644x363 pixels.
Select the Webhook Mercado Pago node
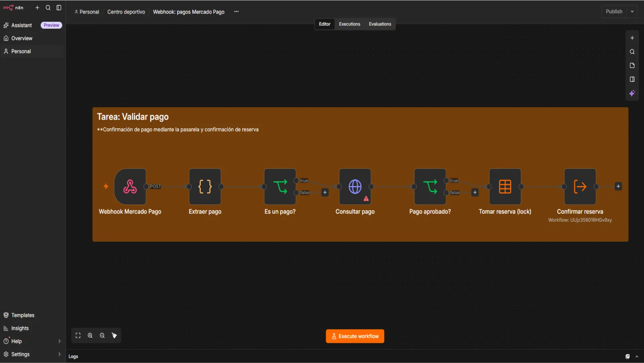(x=130, y=186)
